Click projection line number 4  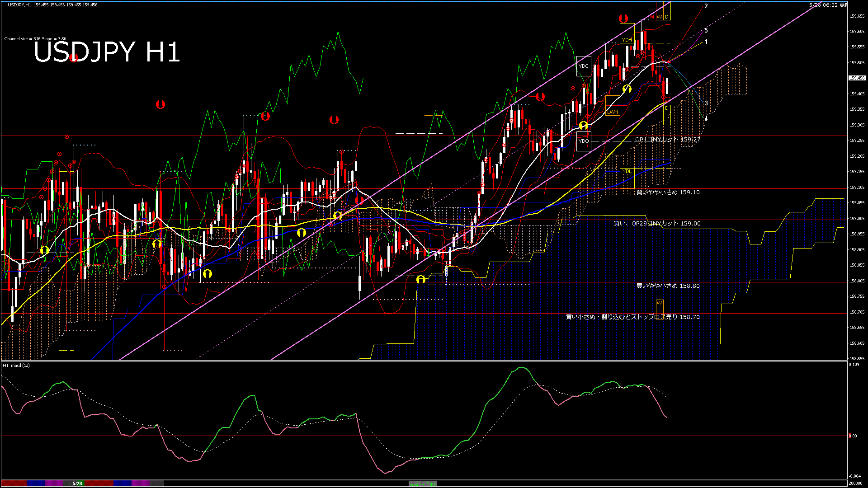(x=706, y=119)
